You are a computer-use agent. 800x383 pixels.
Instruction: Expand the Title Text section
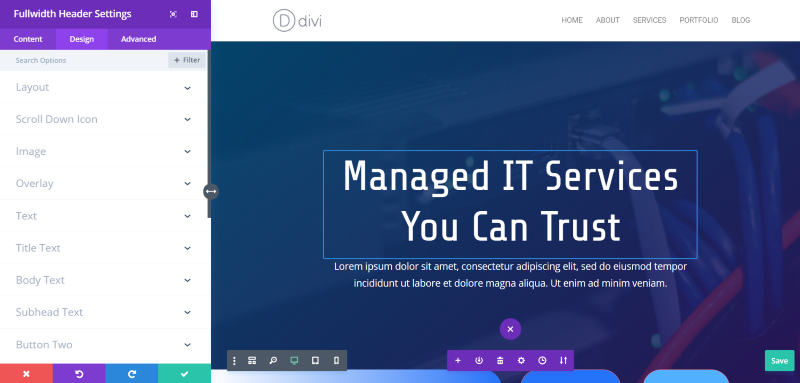[x=104, y=248]
